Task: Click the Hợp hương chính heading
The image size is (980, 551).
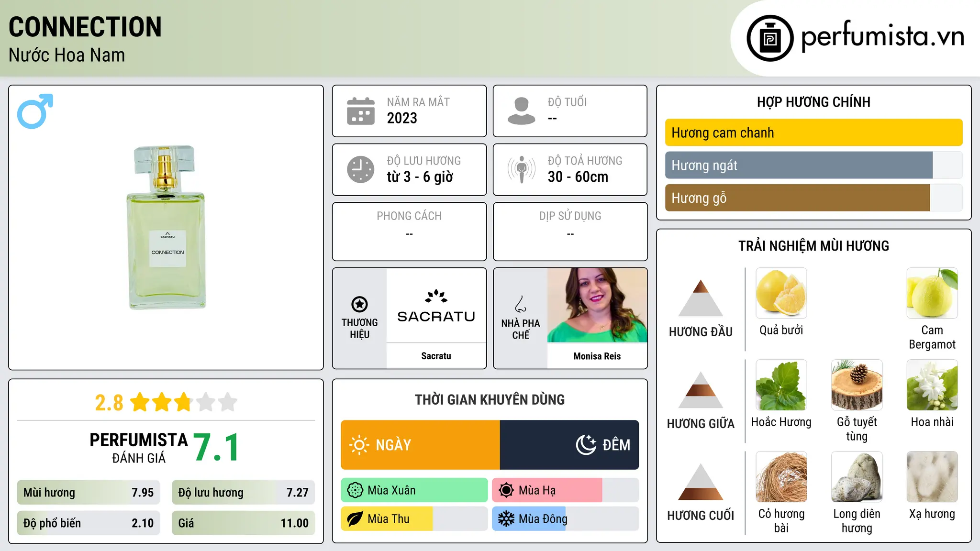Action: 814,102
